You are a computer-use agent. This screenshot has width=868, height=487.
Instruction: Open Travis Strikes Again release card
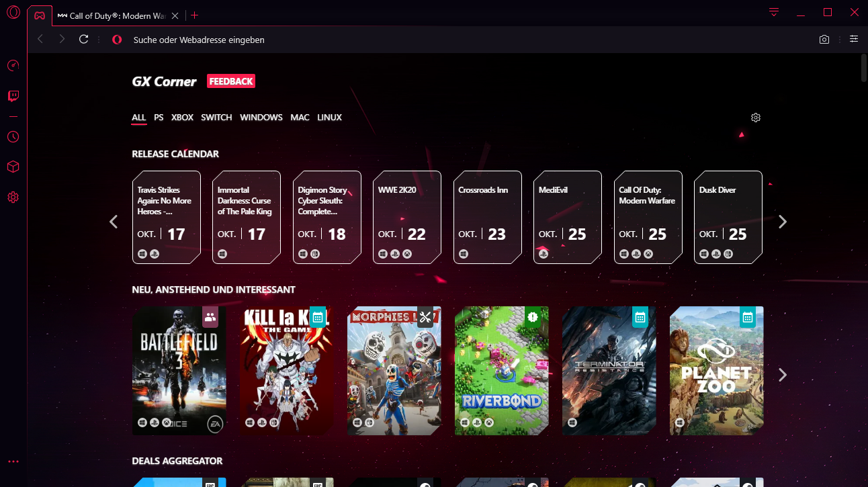click(167, 218)
